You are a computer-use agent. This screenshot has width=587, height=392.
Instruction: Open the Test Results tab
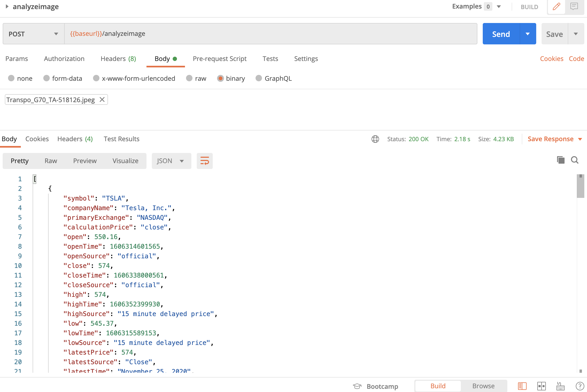click(x=121, y=139)
